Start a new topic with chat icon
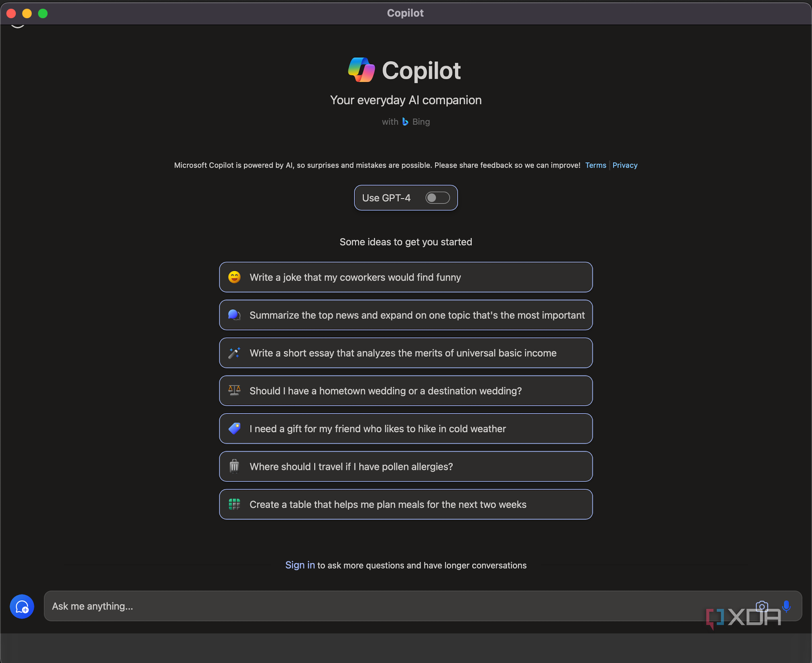Viewport: 812px width, 663px height. pyautogui.click(x=22, y=606)
